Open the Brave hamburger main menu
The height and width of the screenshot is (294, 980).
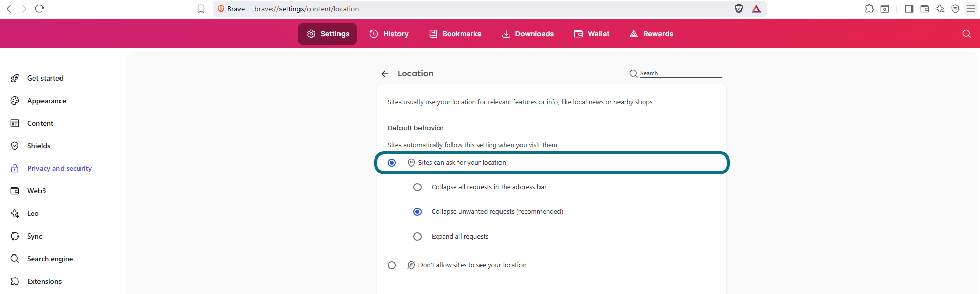[971, 9]
